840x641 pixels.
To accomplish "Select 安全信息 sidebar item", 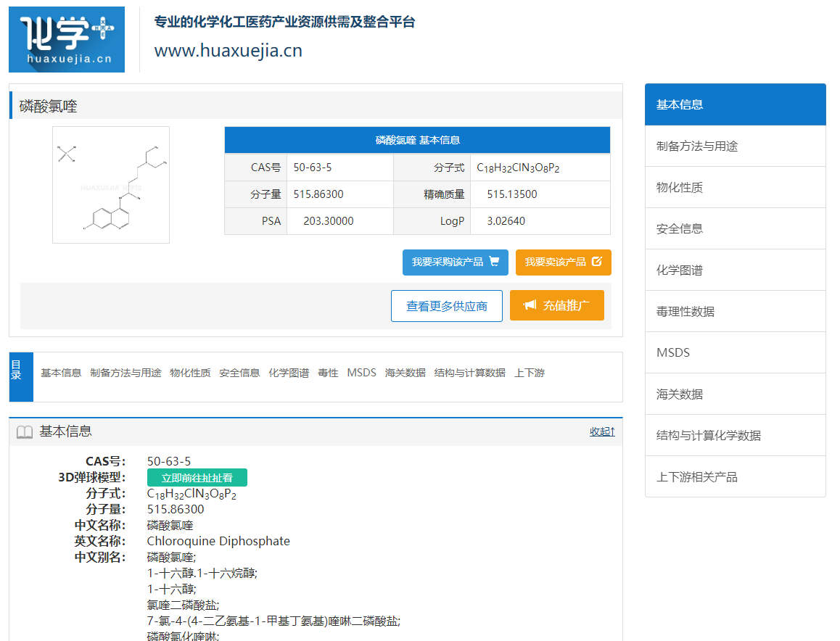I will pos(735,228).
